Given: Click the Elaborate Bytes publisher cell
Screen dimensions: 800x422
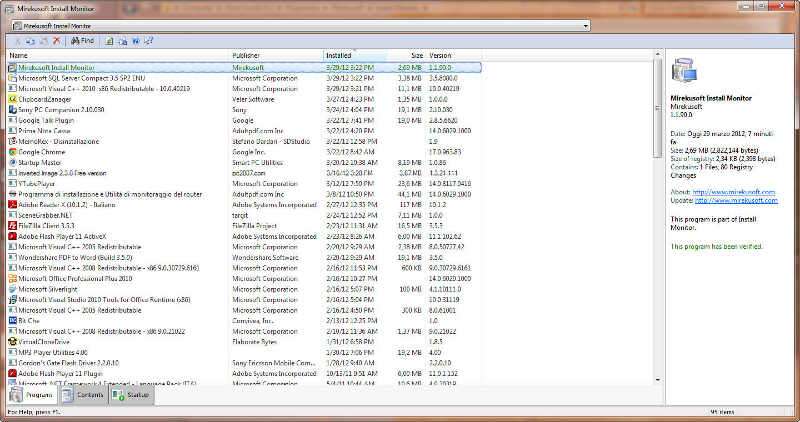Looking at the screenshot, I should pos(254,342).
